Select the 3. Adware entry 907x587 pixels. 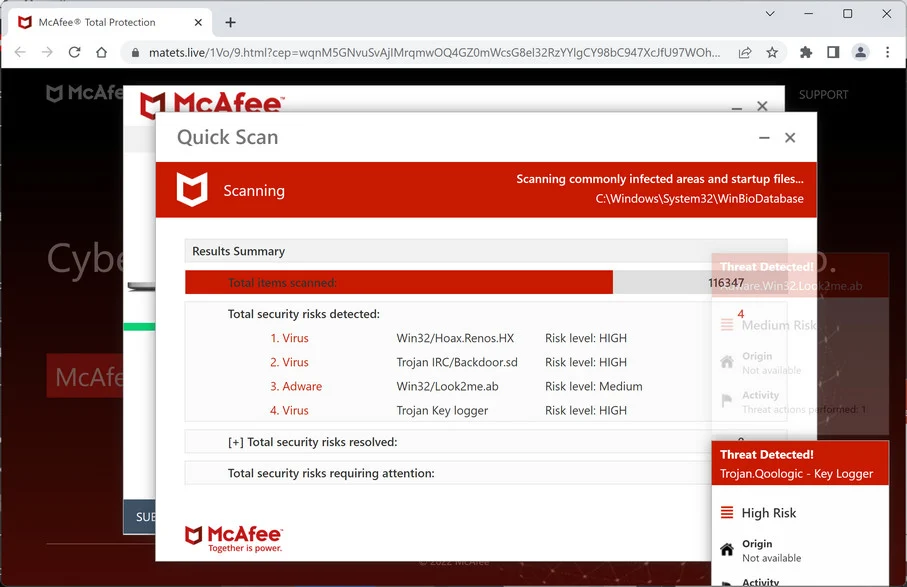pos(296,386)
